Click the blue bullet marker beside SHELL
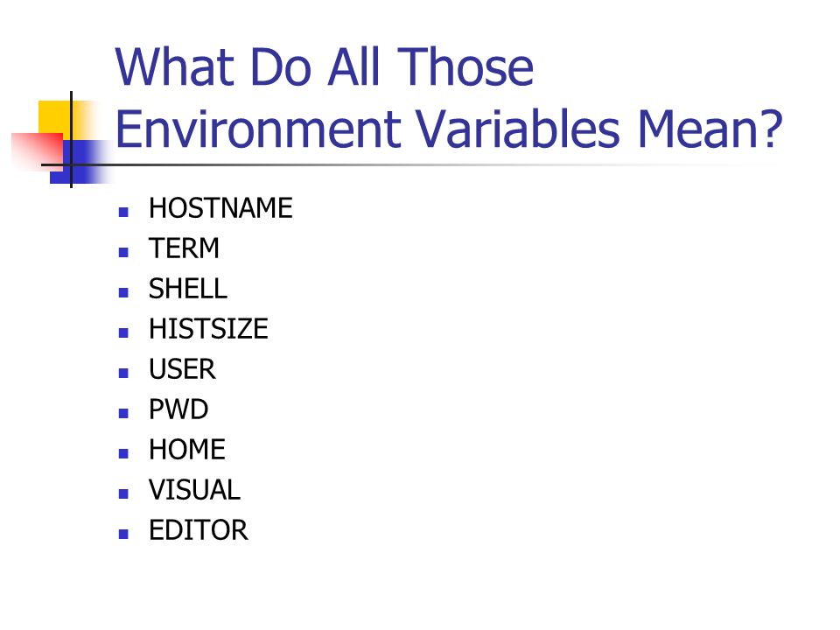 (x=123, y=292)
